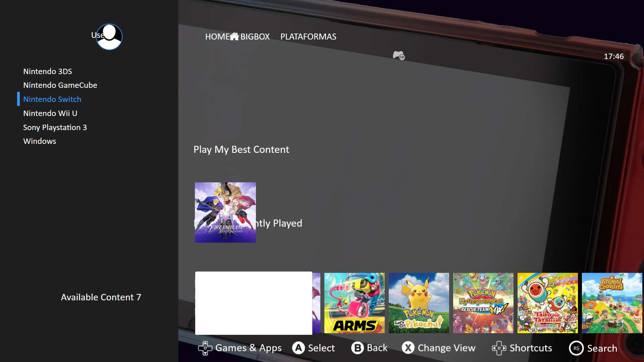
Task: Select Sony Playstation 3 platform
Action: click(x=55, y=127)
